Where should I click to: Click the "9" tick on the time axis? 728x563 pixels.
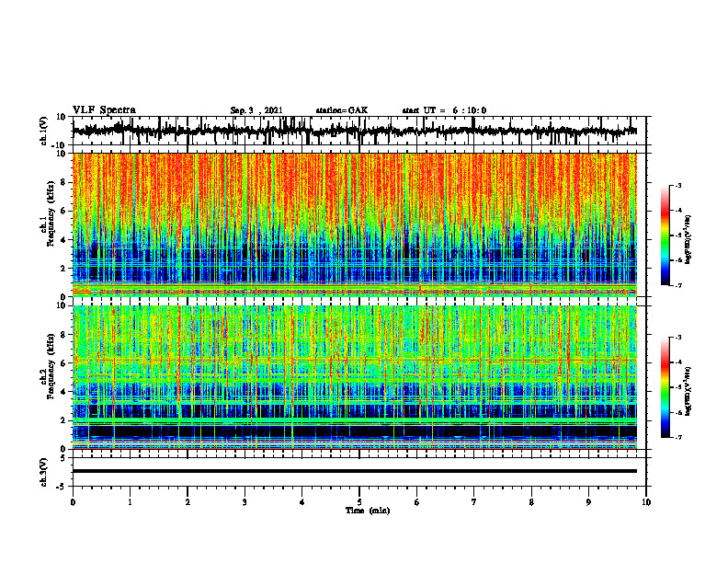pos(588,502)
